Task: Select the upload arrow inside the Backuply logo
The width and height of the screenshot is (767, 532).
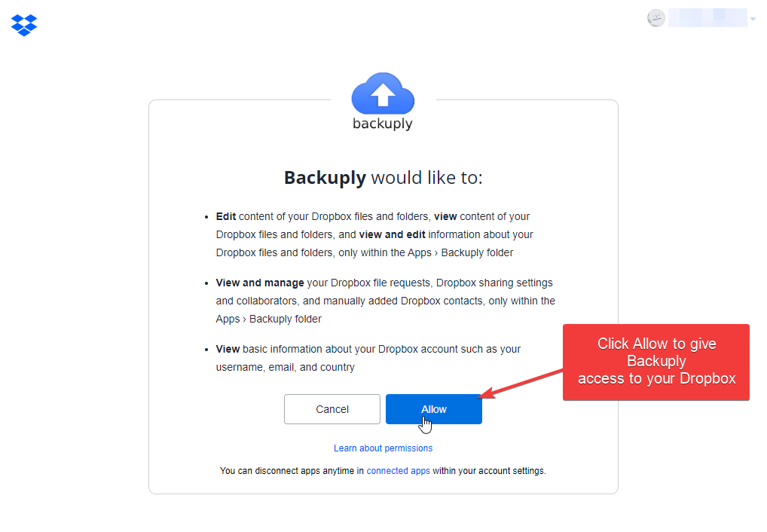Action: (x=383, y=96)
